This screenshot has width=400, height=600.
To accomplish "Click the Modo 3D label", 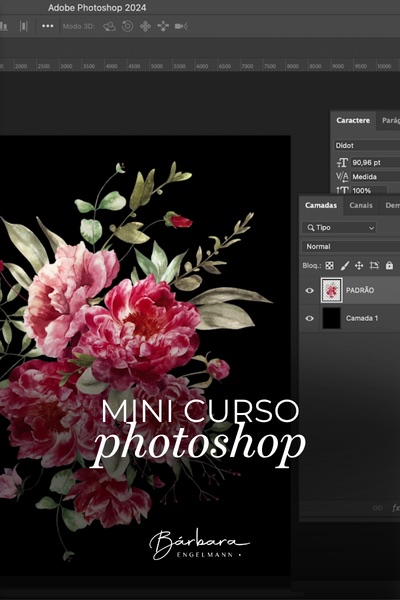I will pyautogui.click(x=78, y=26).
